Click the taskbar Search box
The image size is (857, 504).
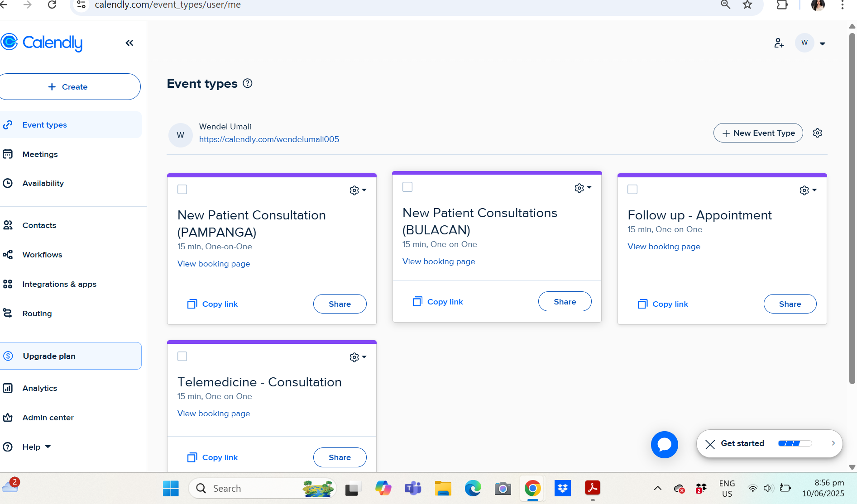click(x=263, y=489)
